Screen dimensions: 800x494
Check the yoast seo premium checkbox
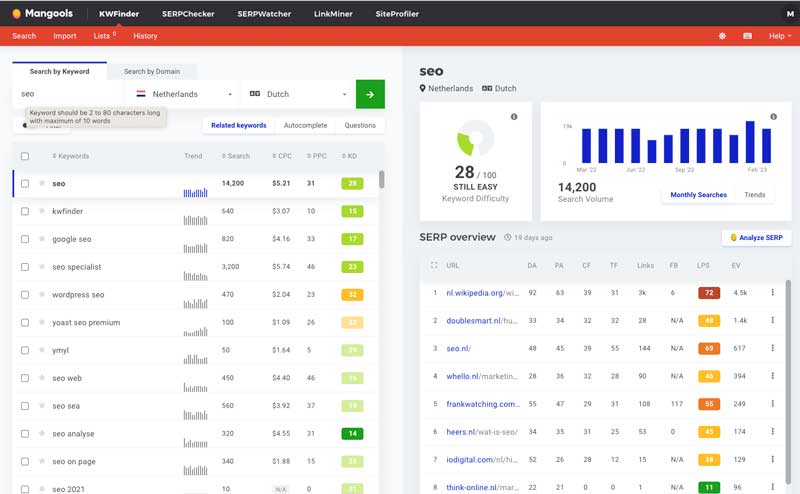click(x=25, y=322)
